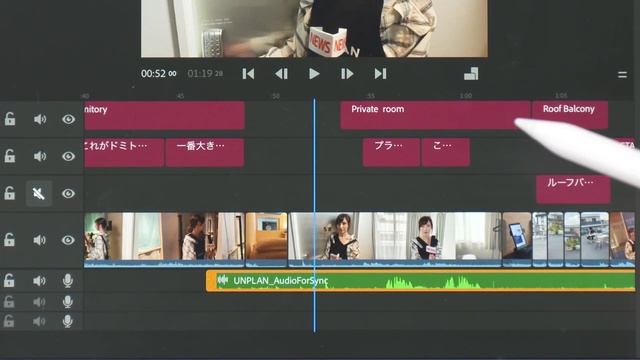Image resolution: width=640 pixels, height=360 pixels.
Task: Select the yellow bedroom video clip
Action: point(266,239)
